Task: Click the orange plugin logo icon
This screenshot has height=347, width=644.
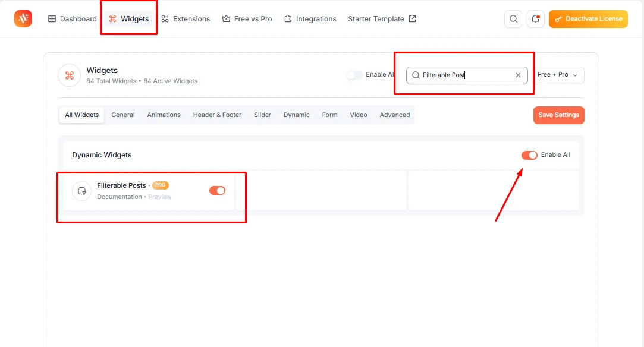Action: click(23, 18)
